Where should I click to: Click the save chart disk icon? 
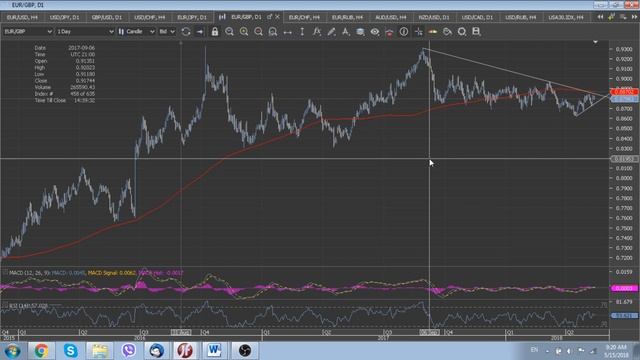476,31
